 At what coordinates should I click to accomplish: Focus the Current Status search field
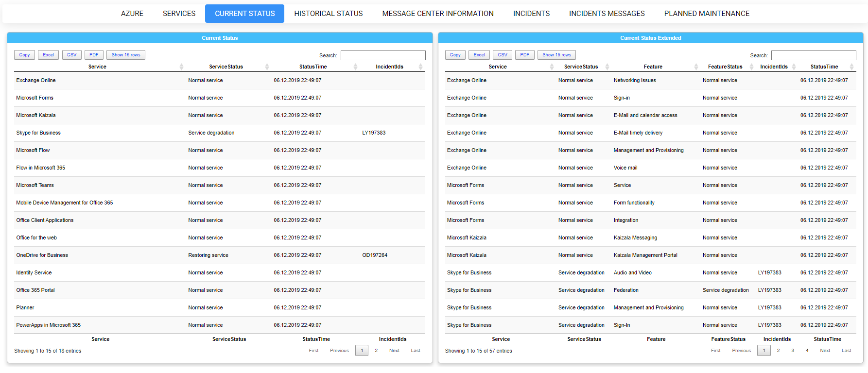point(383,55)
